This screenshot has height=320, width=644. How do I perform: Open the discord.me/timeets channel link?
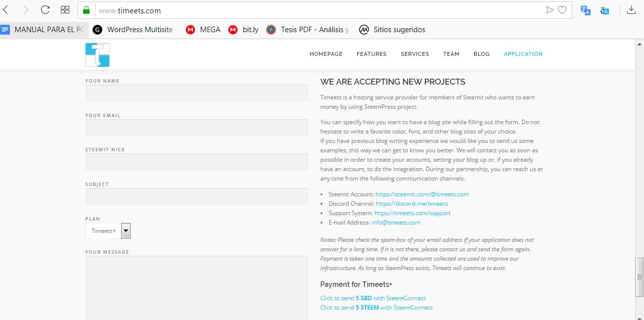(x=412, y=204)
